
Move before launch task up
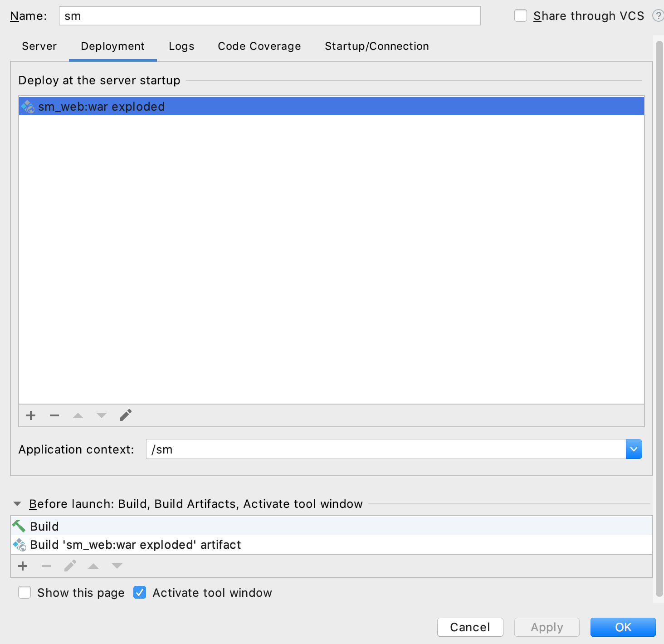93,566
